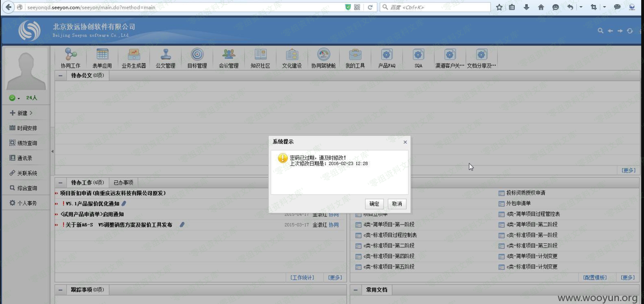Open the 会议管理 meeting icon

point(228,55)
